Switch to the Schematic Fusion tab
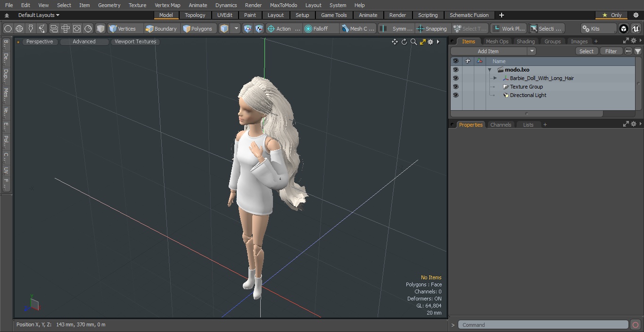Screen dimensions: 644x332 tap(469, 15)
